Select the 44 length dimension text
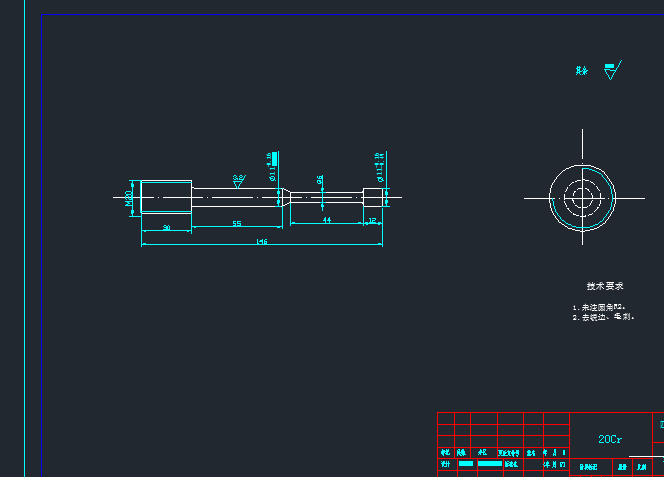This screenshot has width=664, height=477. (x=327, y=220)
